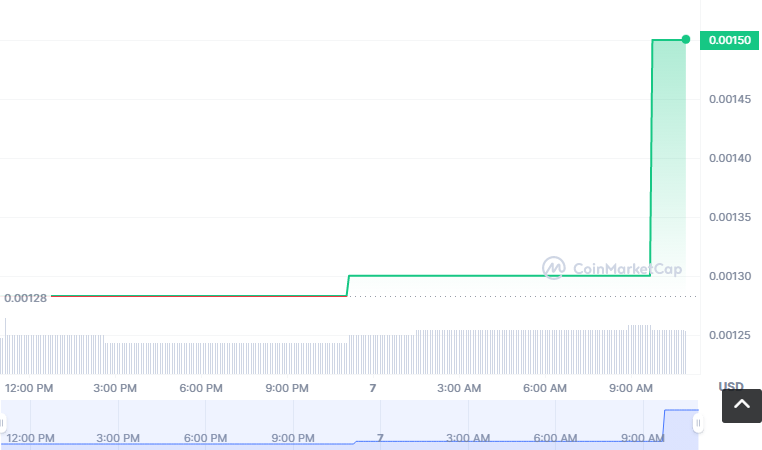
Task: Click the 0.00130 price axis label
Action: tap(730, 276)
